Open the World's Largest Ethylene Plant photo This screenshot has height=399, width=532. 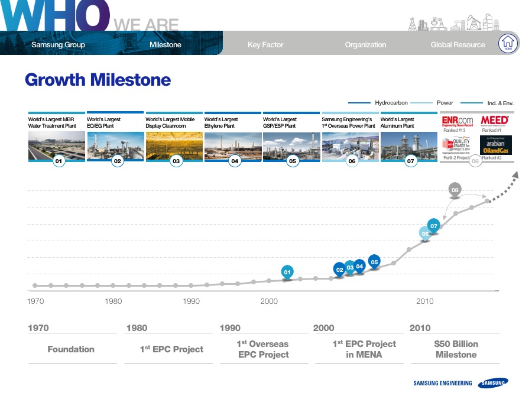[x=233, y=146]
